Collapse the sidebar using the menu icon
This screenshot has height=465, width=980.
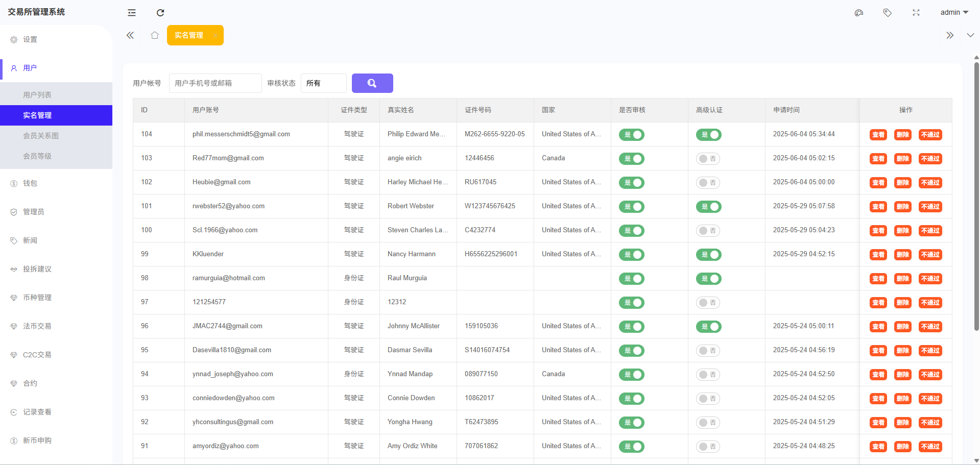(x=132, y=12)
